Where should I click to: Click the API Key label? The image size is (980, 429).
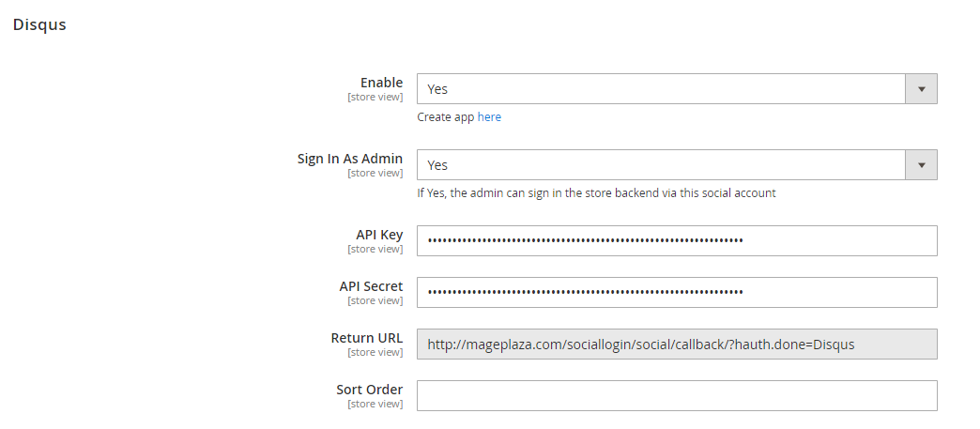tap(379, 235)
